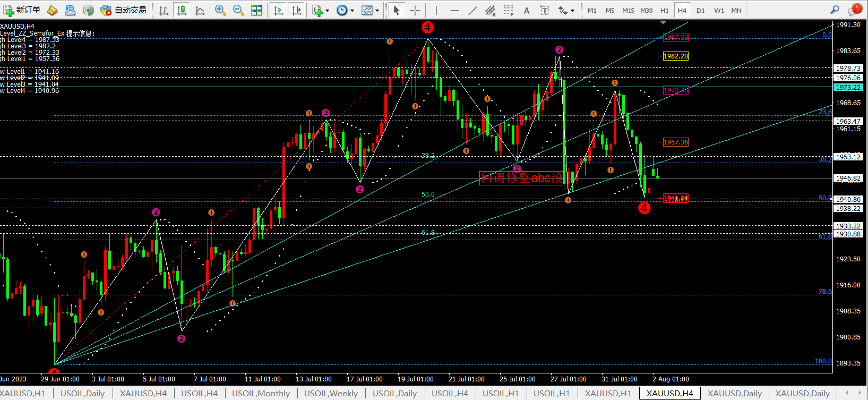Select the arrow cursor tool
868x400 pixels.
click(x=396, y=10)
